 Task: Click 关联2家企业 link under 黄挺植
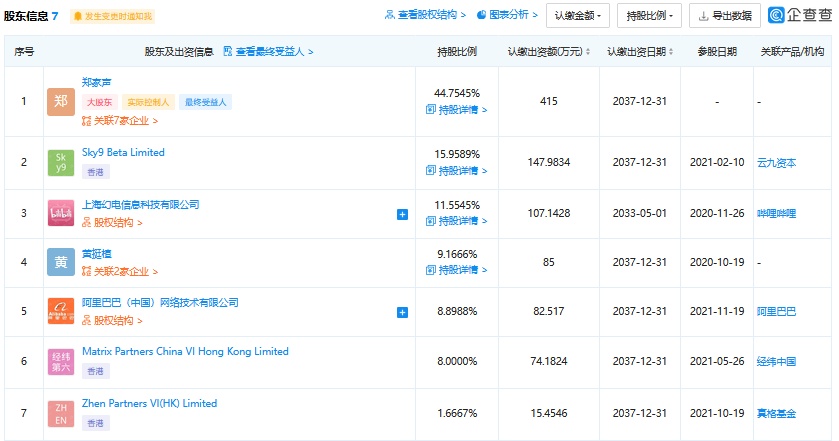(120, 272)
